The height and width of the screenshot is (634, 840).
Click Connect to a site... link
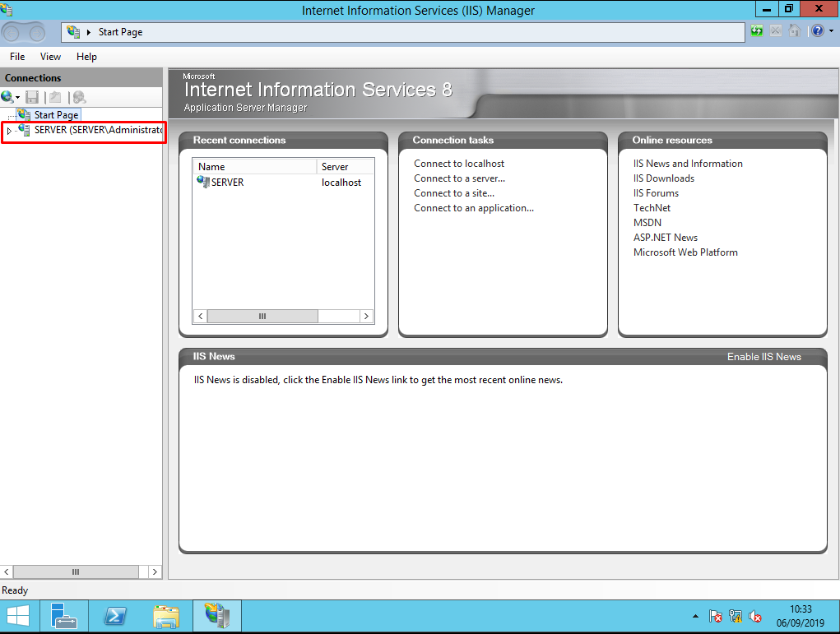pos(454,193)
